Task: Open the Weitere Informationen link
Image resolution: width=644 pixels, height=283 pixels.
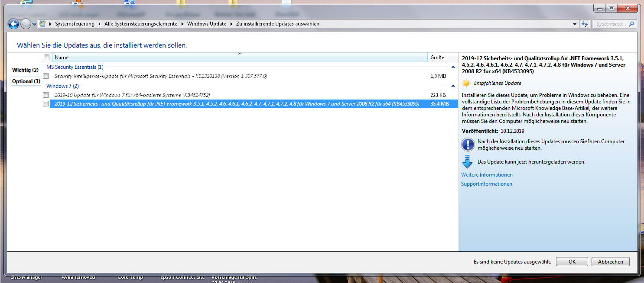Action: point(487,175)
